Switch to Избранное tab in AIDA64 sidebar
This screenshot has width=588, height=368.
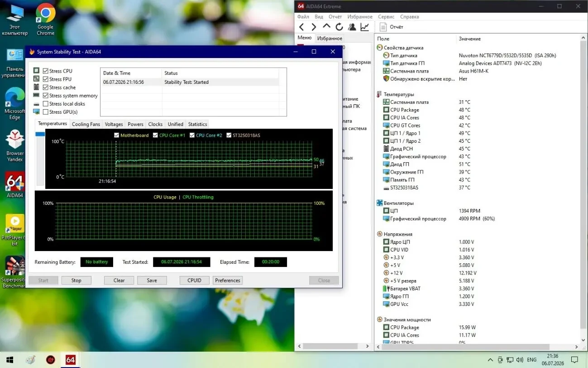[330, 39]
